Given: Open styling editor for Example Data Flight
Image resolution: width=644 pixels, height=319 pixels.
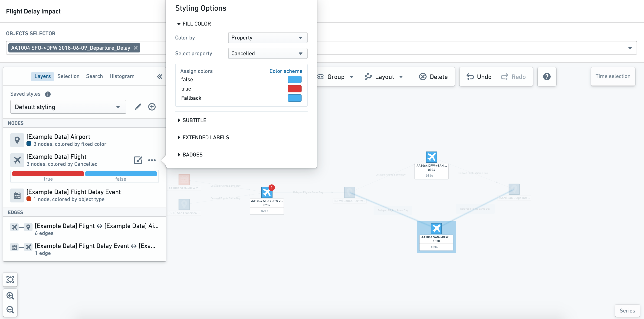Looking at the screenshot, I should coord(138,160).
